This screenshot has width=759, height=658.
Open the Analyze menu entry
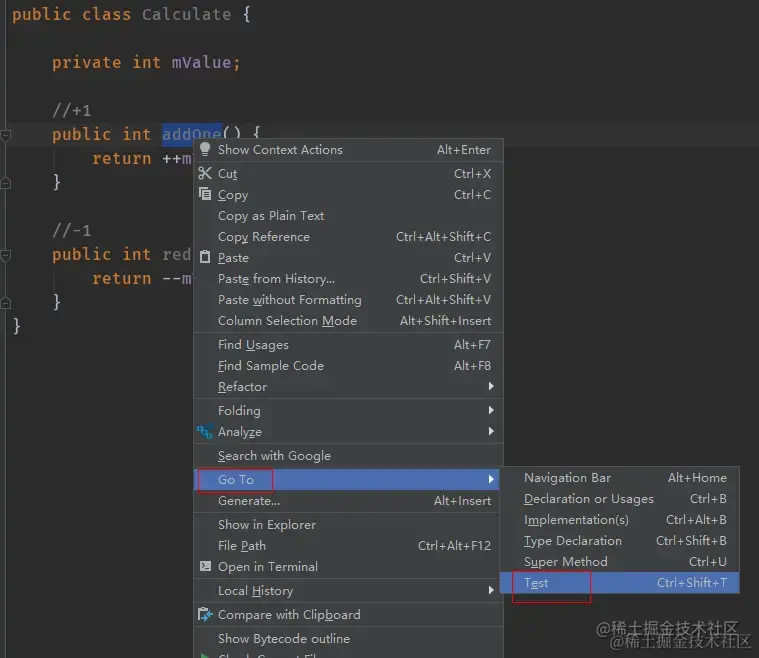[349, 431]
